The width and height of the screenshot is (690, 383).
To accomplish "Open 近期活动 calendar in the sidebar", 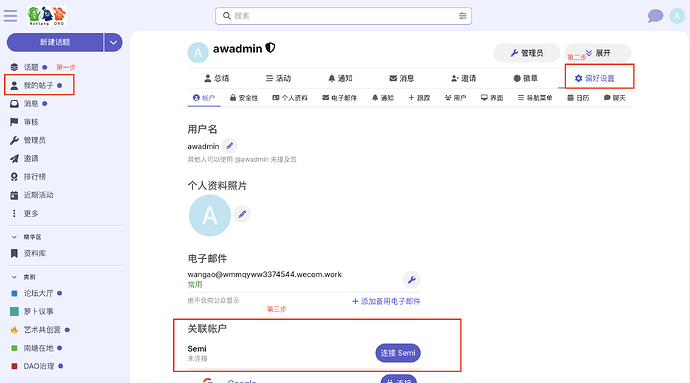I will 32,195.
